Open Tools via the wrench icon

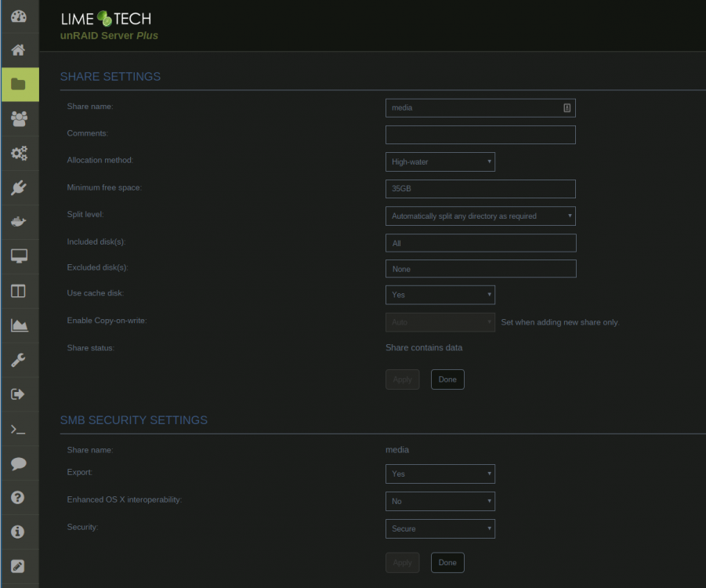[x=18, y=360]
